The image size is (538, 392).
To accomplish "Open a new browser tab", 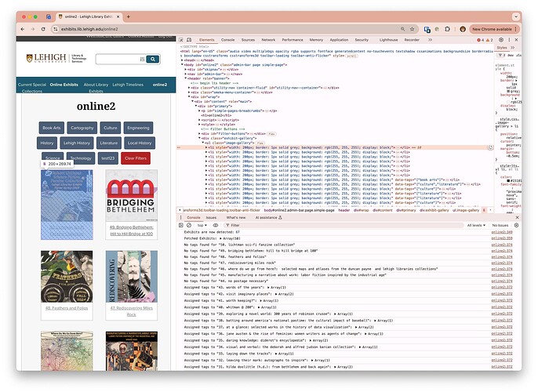I will pyautogui.click(x=129, y=16).
